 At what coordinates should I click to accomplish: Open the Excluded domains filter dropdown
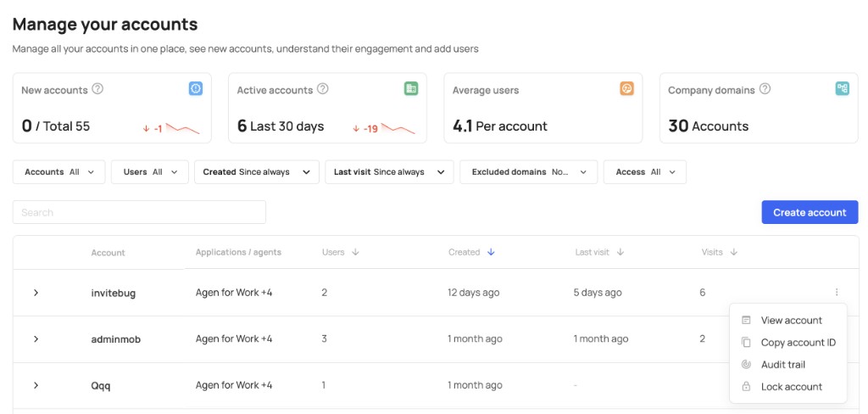coord(529,172)
